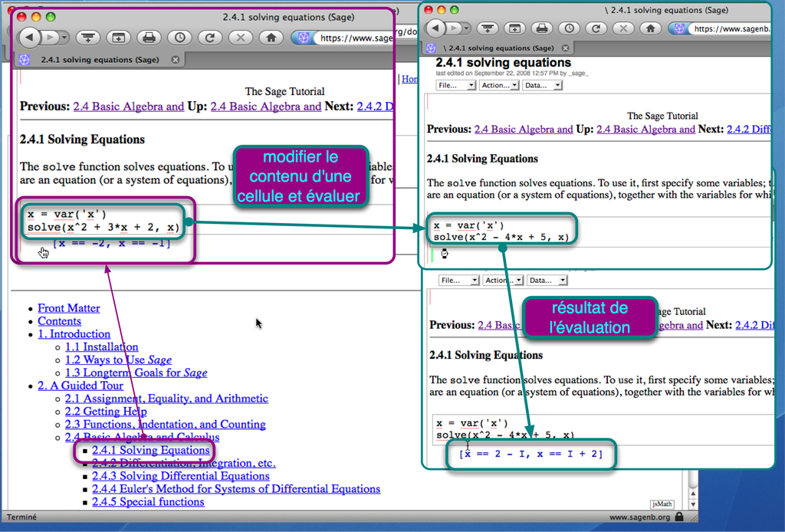Open '2.3 Functions, Indentation, and Counting' link

click(x=166, y=425)
